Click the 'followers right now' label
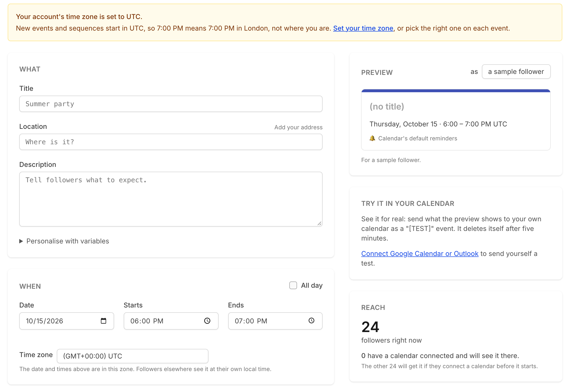The height and width of the screenshot is (392, 570). click(x=391, y=340)
